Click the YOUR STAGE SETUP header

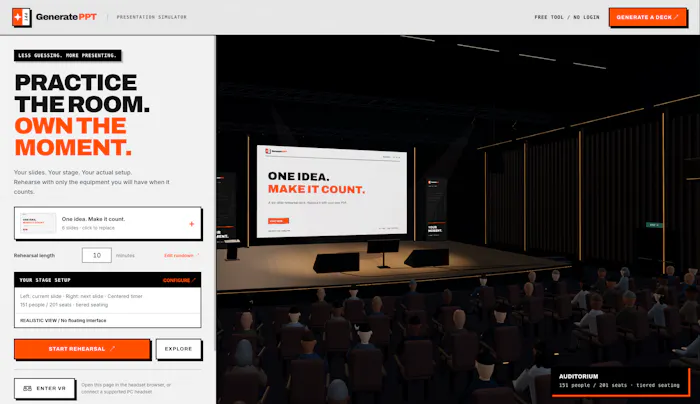(x=45, y=280)
